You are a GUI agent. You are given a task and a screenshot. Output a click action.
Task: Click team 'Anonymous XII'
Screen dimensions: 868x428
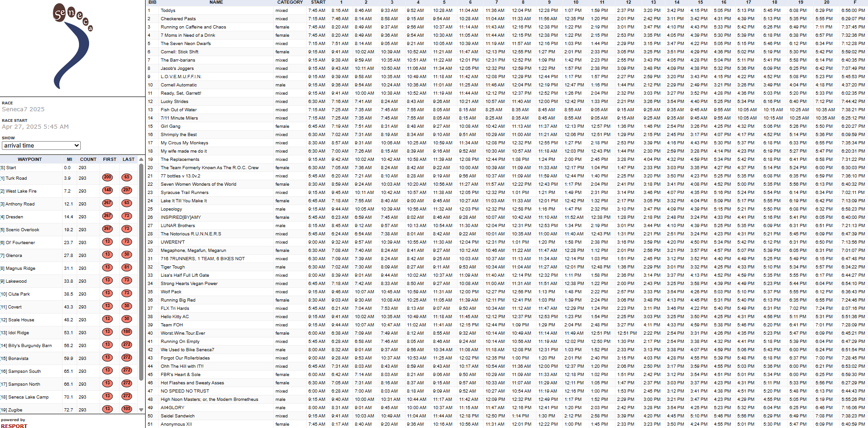point(176,424)
